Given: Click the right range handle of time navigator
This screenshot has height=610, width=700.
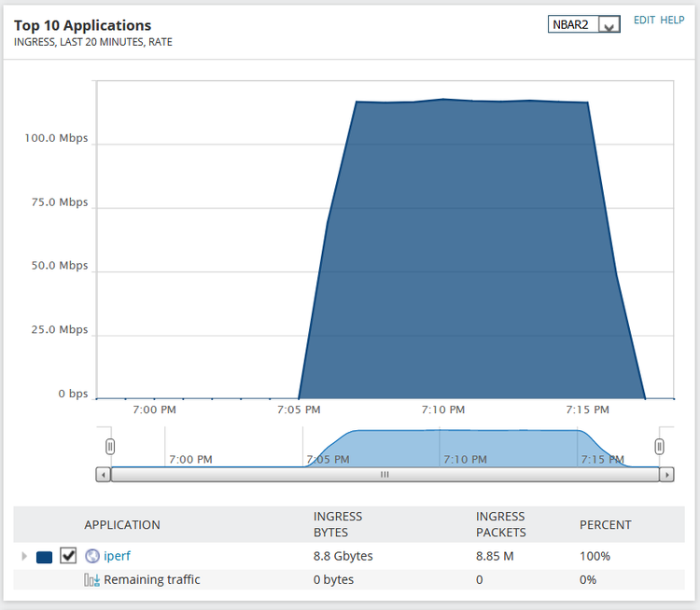Looking at the screenshot, I should [x=659, y=446].
